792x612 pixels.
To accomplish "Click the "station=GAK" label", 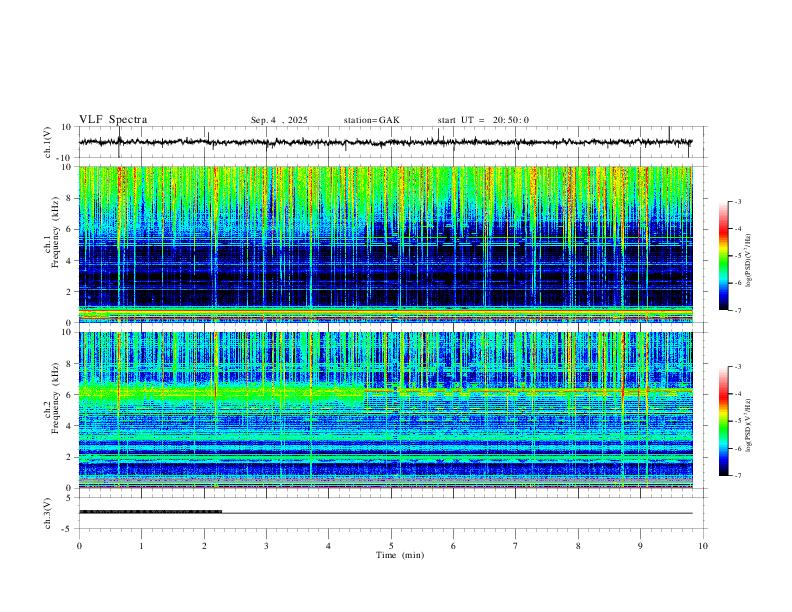I will point(371,120).
